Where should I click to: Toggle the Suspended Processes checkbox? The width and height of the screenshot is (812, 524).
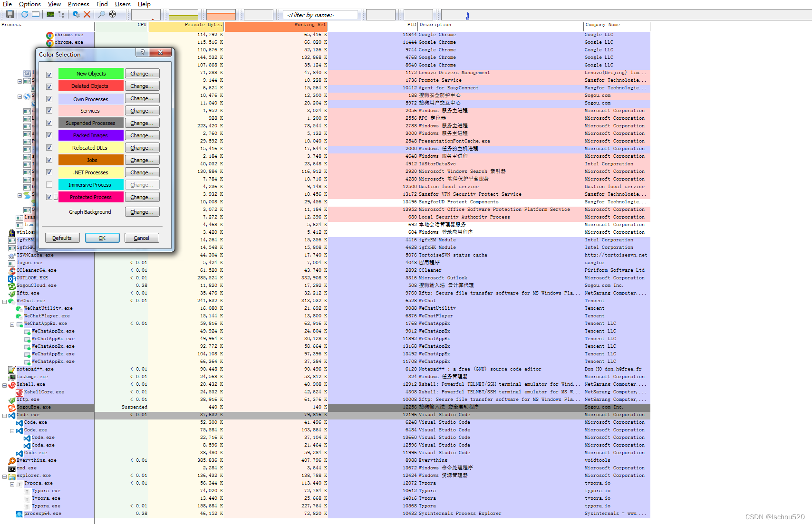(x=49, y=123)
